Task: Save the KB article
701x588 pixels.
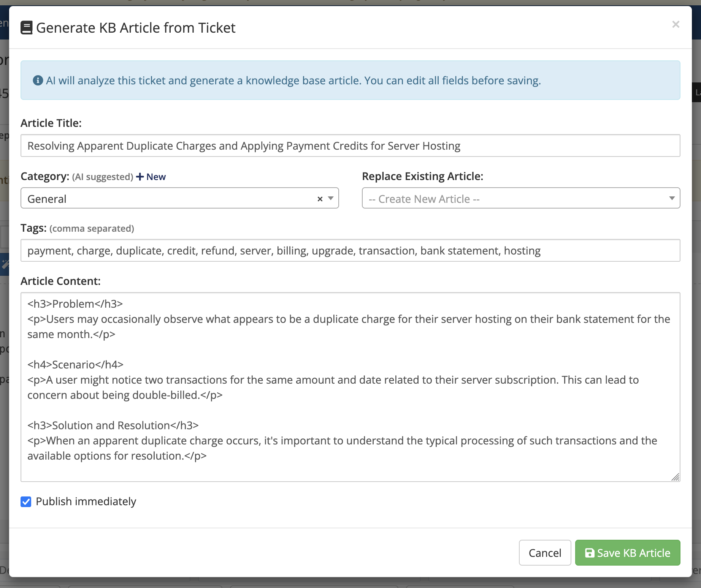Action: point(627,553)
